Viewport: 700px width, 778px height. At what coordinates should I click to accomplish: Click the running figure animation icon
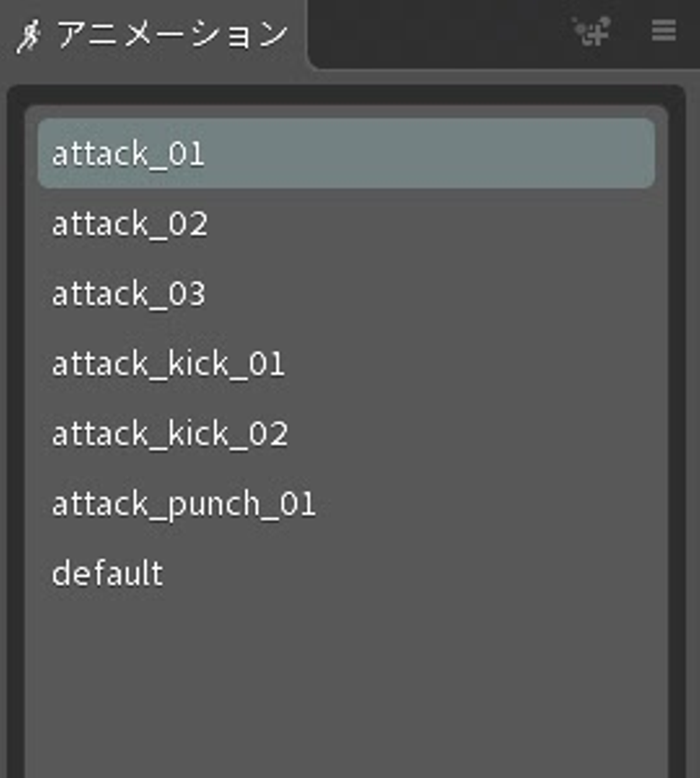point(28,36)
